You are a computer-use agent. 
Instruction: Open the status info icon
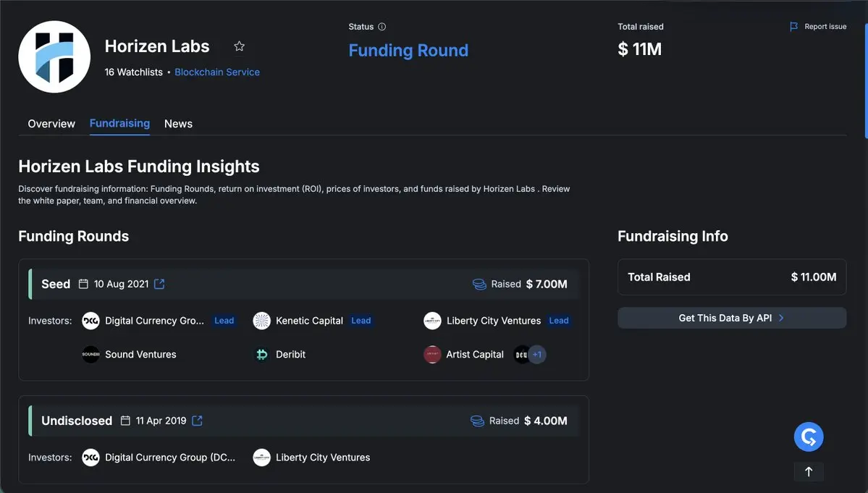(x=382, y=27)
